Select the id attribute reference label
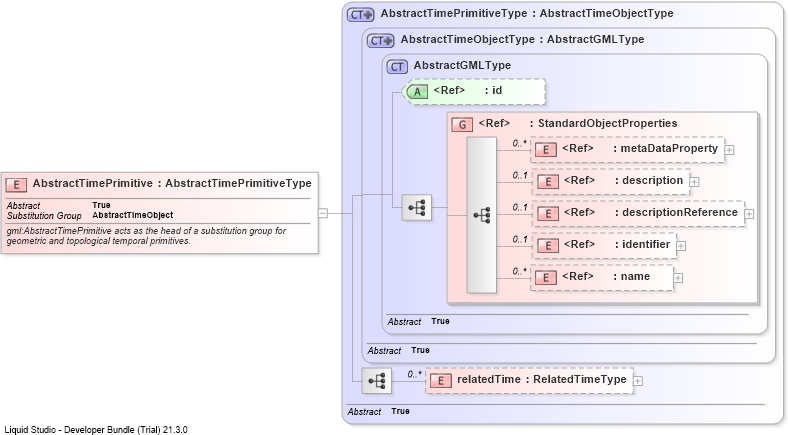This screenshot has width=788, height=435. [x=467, y=90]
